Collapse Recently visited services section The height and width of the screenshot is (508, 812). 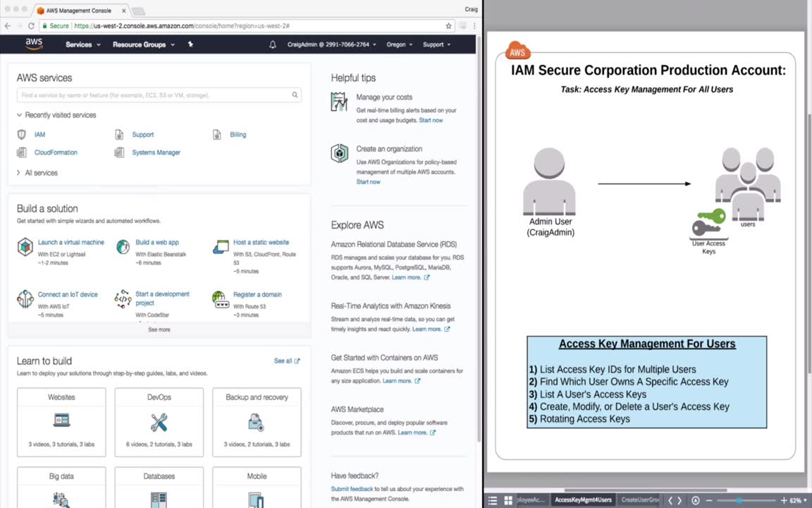56,115
